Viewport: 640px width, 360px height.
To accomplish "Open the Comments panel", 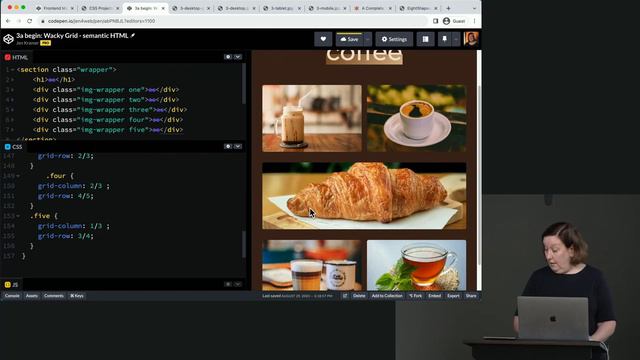I will 53,296.
